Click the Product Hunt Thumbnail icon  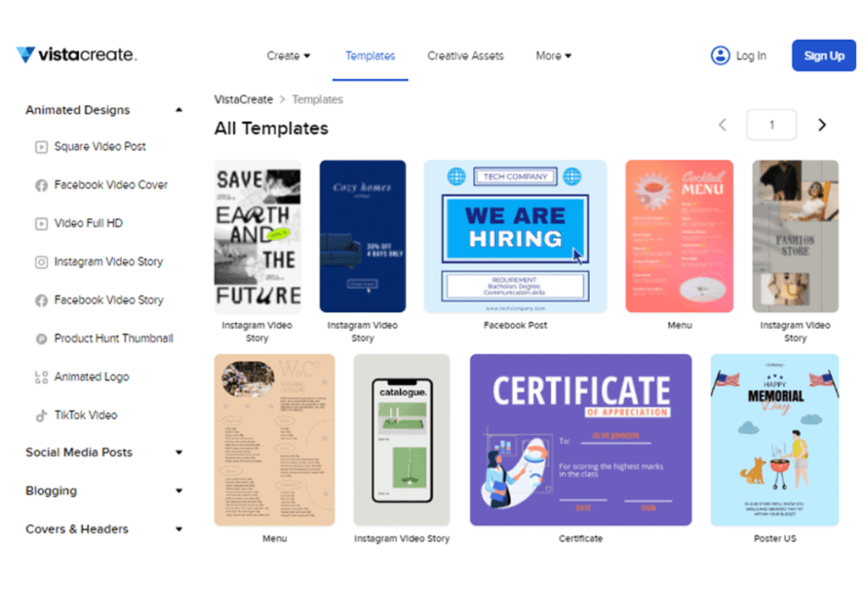coord(41,338)
